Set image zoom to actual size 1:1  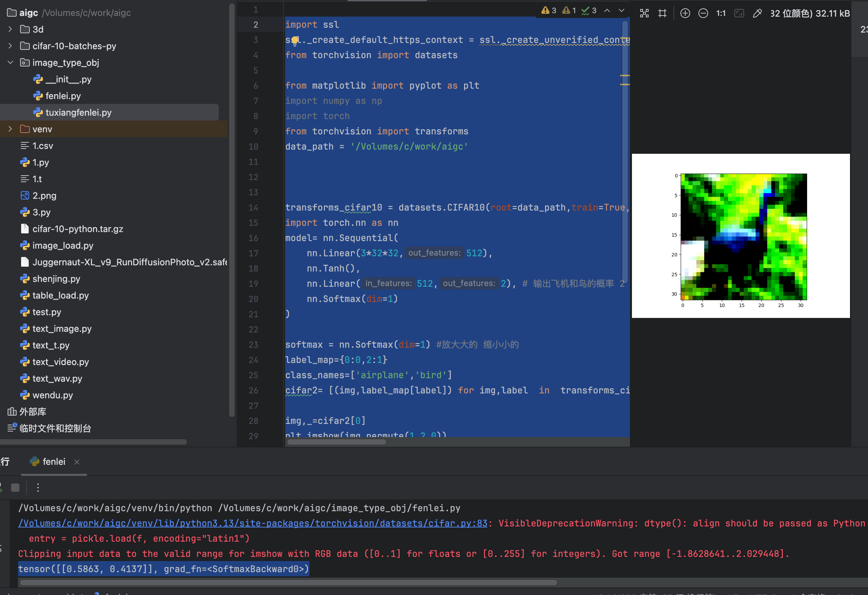[x=721, y=14]
